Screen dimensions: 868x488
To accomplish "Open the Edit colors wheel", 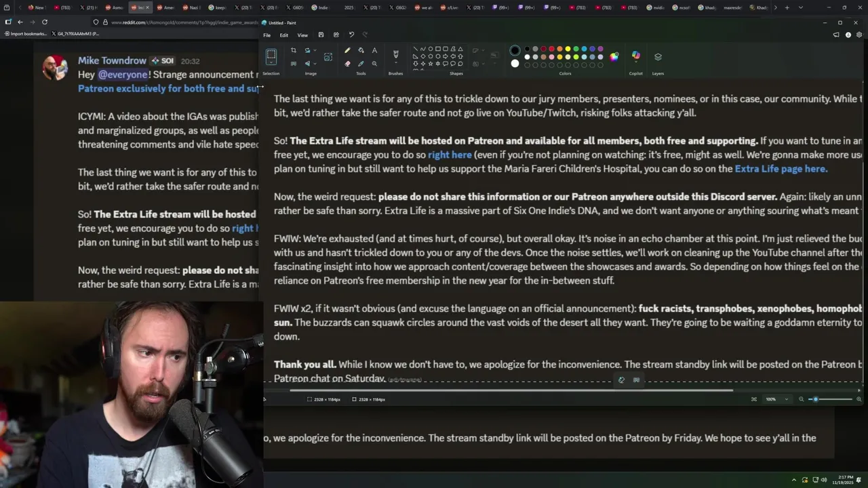I will tap(614, 57).
